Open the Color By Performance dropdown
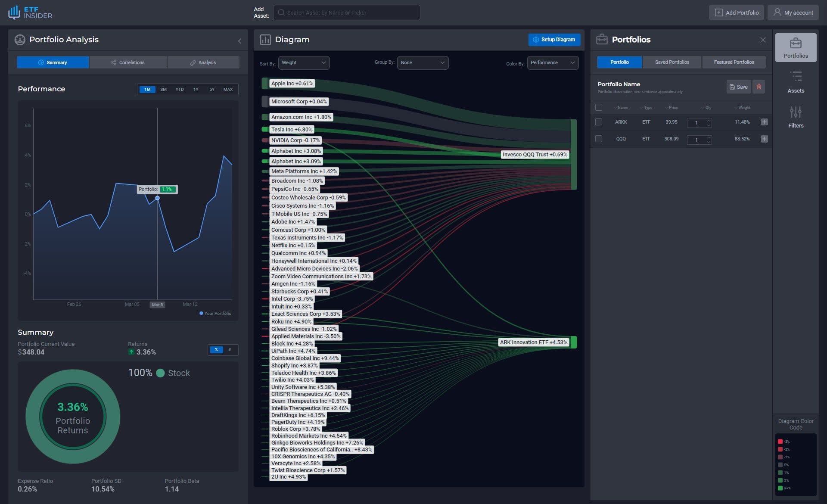 pyautogui.click(x=553, y=62)
